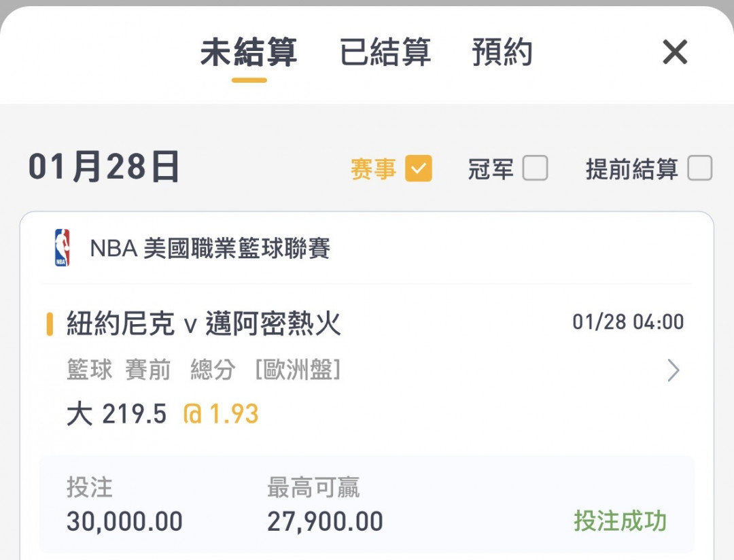Uncheck the 赛事 checkbox
This screenshot has width=734, height=560.
tap(419, 168)
